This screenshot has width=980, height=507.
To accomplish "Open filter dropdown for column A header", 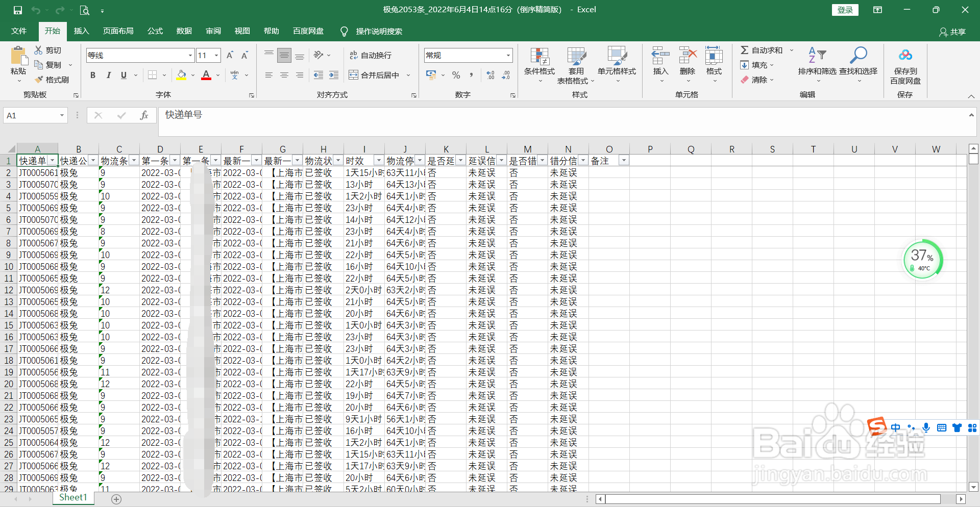I will (53, 161).
